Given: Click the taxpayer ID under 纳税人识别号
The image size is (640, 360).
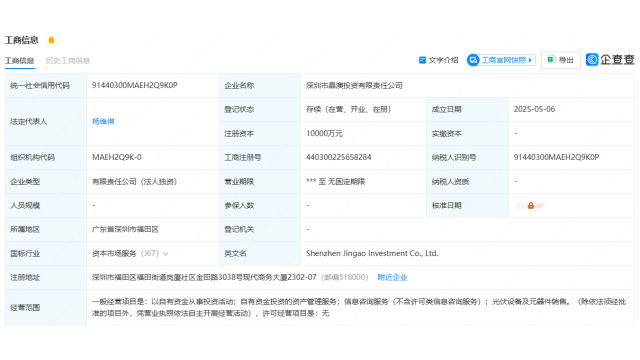Looking at the screenshot, I should (556, 157).
